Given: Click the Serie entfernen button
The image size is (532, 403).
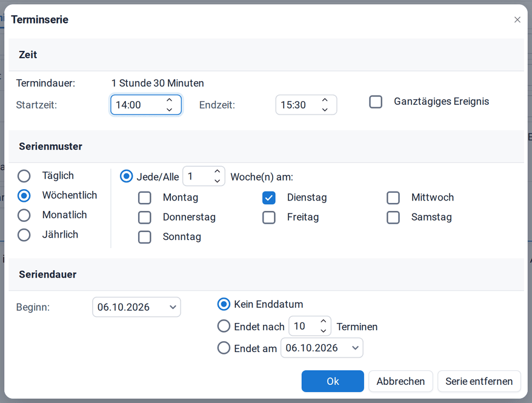Looking at the screenshot, I should click(x=479, y=381).
